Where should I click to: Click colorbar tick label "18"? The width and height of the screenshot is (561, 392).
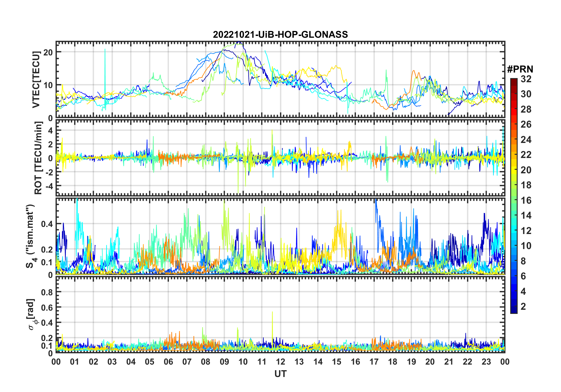(x=526, y=185)
